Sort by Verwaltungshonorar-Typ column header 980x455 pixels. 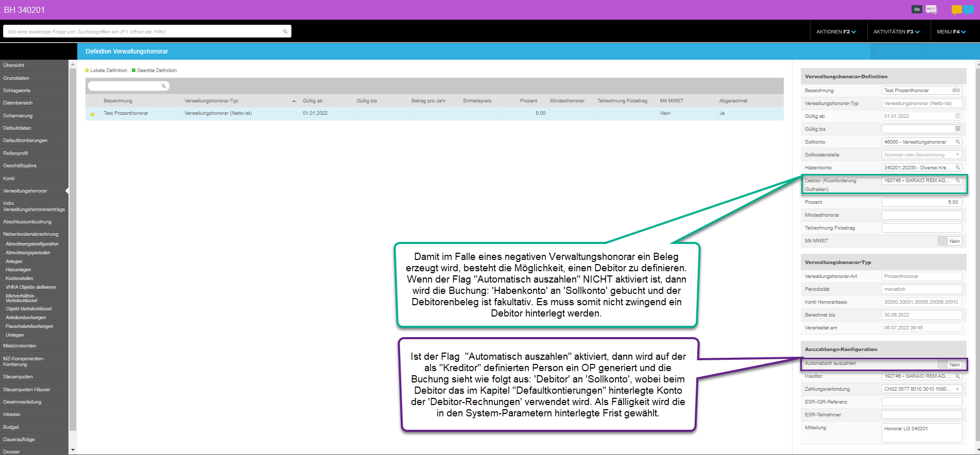tap(211, 101)
